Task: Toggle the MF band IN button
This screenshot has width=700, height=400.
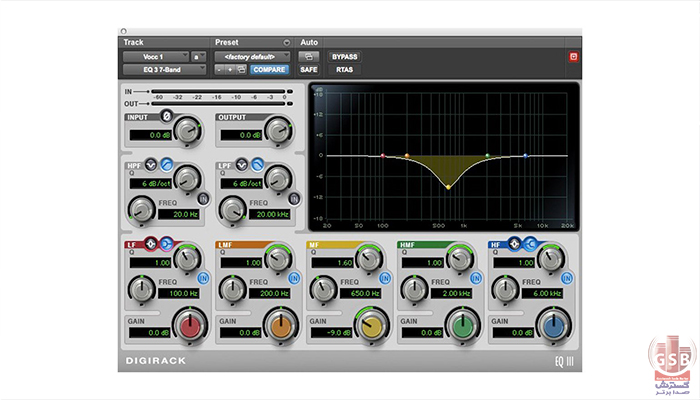Action: [x=384, y=276]
